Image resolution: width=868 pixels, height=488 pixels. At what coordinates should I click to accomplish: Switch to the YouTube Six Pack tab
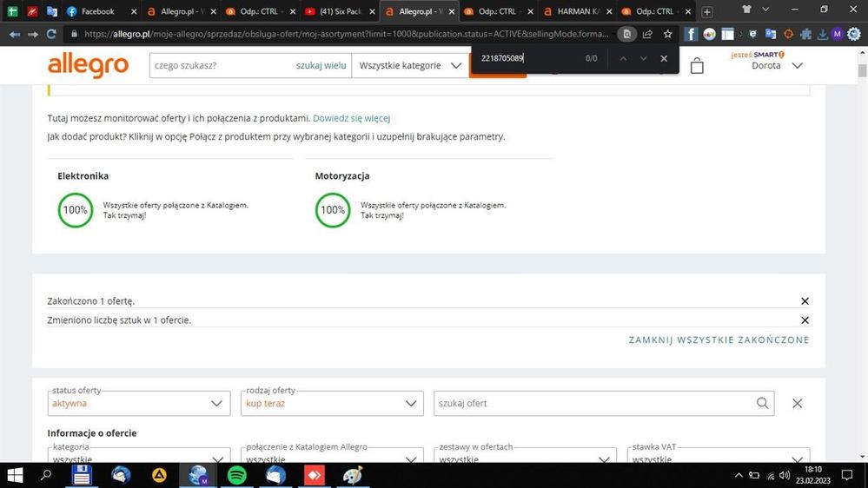coord(341,11)
